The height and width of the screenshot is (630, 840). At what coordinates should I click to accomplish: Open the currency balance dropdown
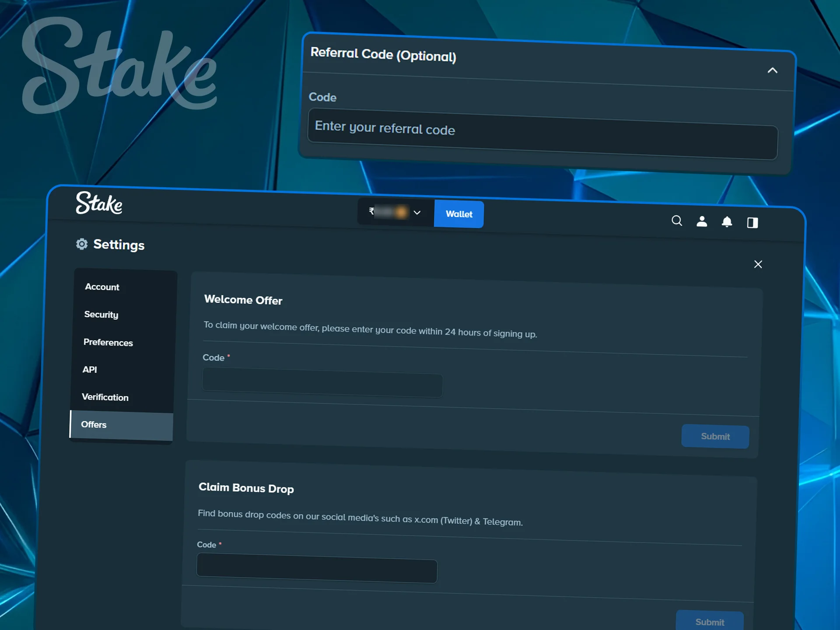(396, 212)
